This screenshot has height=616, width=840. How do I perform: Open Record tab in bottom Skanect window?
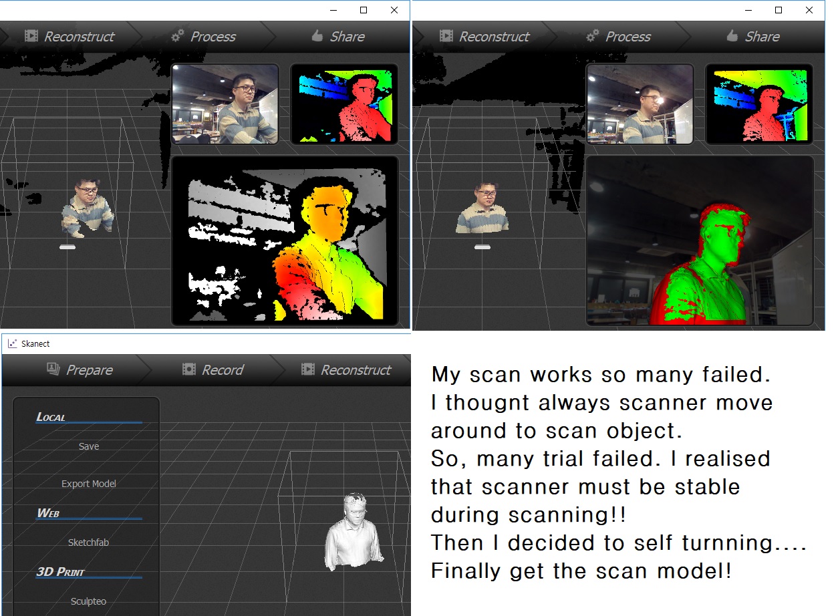click(x=213, y=369)
